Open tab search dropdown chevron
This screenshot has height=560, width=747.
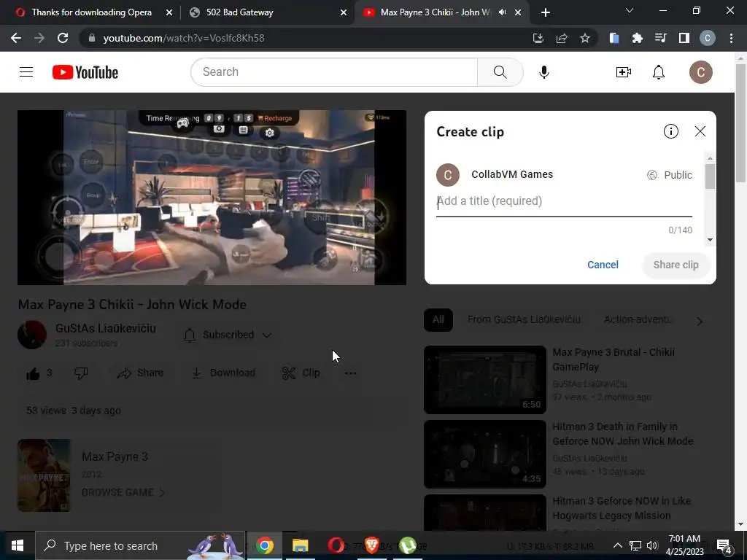[x=630, y=10]
